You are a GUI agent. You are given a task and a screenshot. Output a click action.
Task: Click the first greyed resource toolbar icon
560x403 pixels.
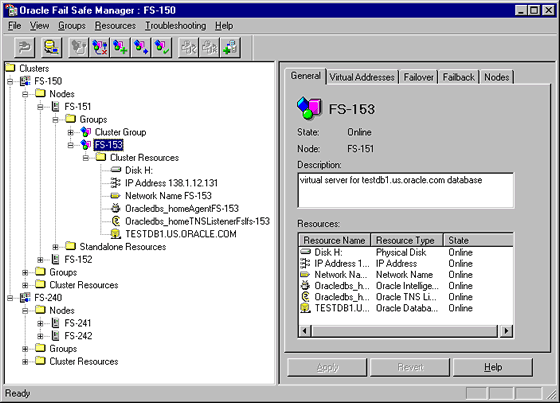click(x=188, y=47)
